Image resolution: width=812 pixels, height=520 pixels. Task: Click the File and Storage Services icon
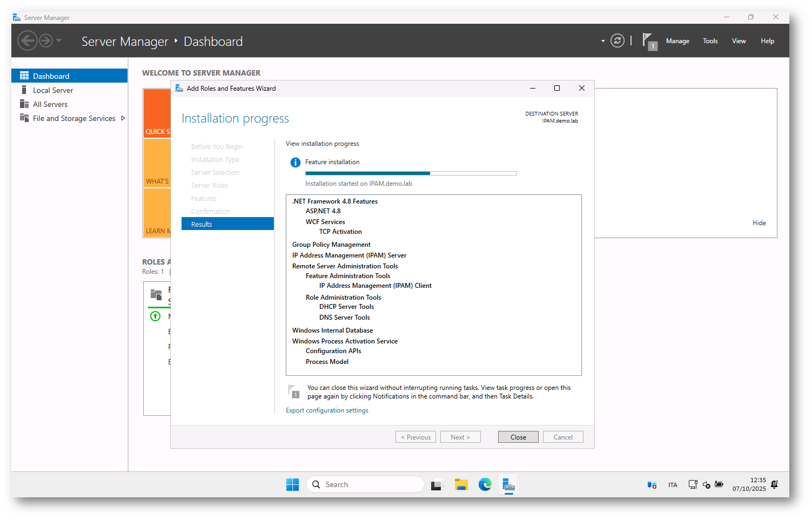pyautogui.click(x=24, y=118)
